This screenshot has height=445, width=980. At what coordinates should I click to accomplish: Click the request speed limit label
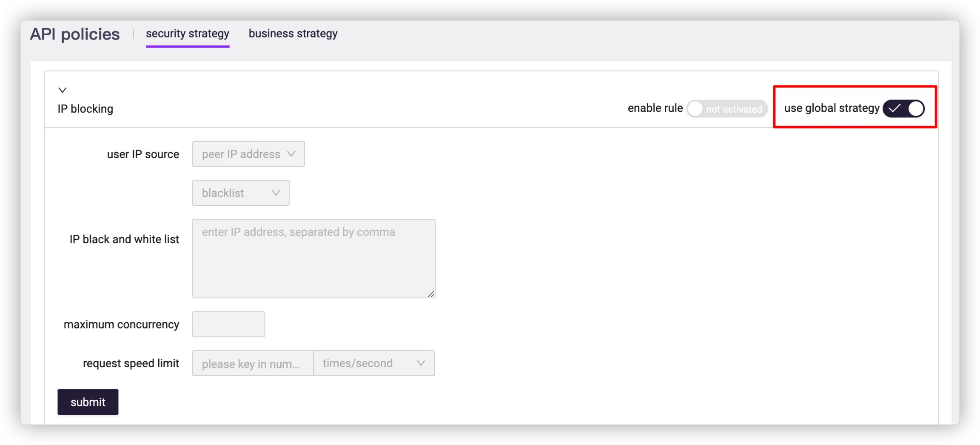[131, 363]
